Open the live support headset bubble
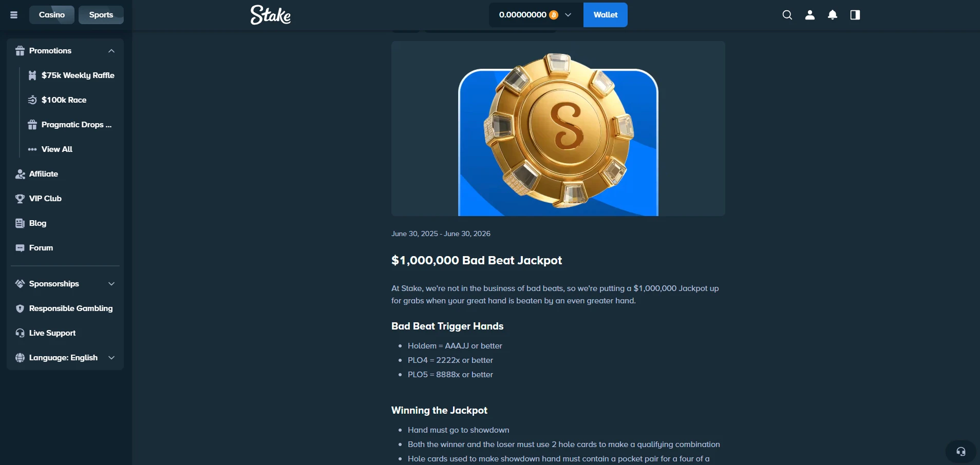This screenshot has height=465, width=980. [960, 452]
